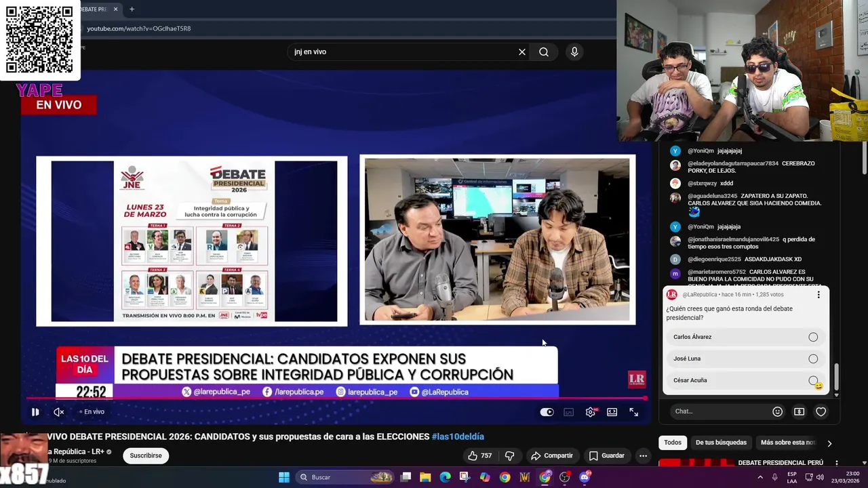Click the red video progress bar
Viewport: 868px width, 488px height.
(337, 398)
